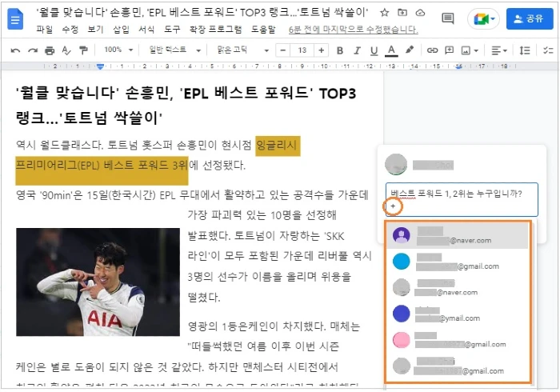Open the insert image dropdown
Viewport: 560px width, 392px height.
click(x=470, y=50)
